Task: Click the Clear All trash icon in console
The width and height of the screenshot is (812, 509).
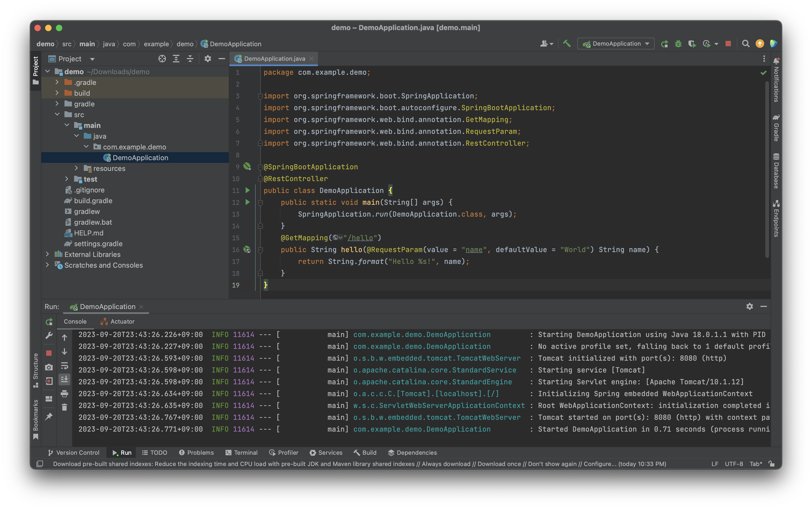Action: point(65,407)
